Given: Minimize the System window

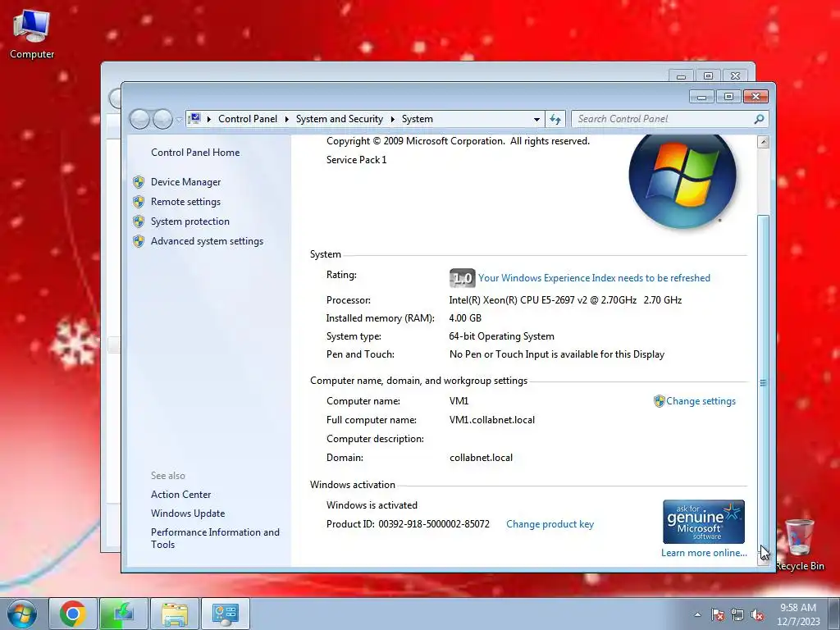Looking at the screenshot, I should [702, 97].
